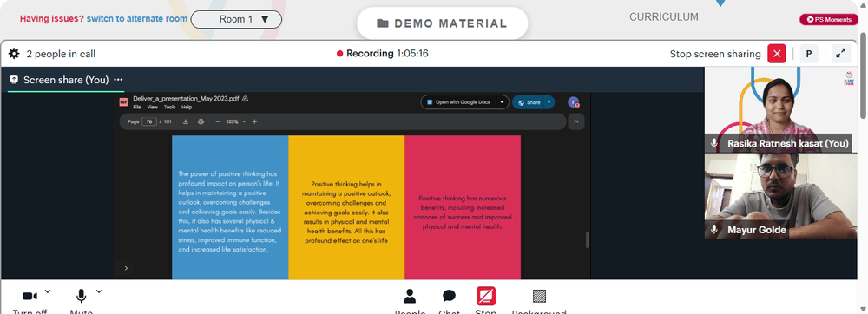Open the File menu in PDF viewer
Image resolution: width=868 pixels, height=314 pixels.
136,108
